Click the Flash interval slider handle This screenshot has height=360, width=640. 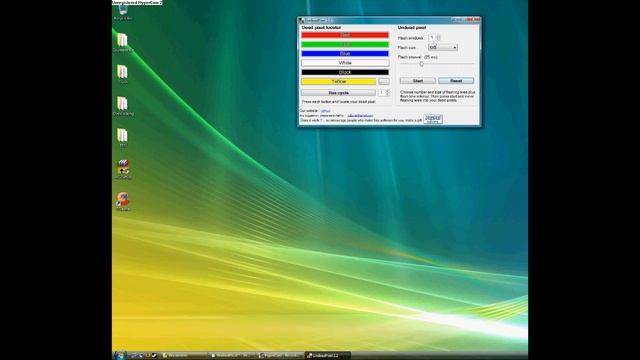tap(422, 64)
